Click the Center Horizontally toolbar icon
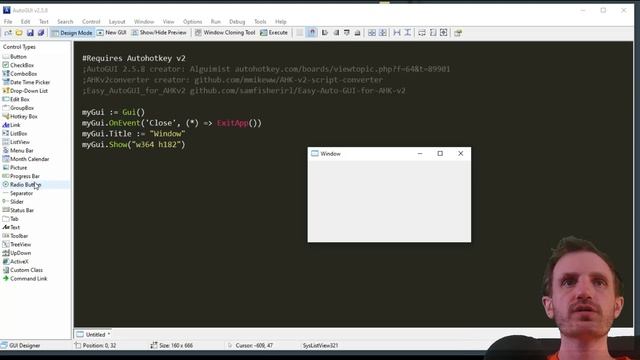 tap(372, 33)
